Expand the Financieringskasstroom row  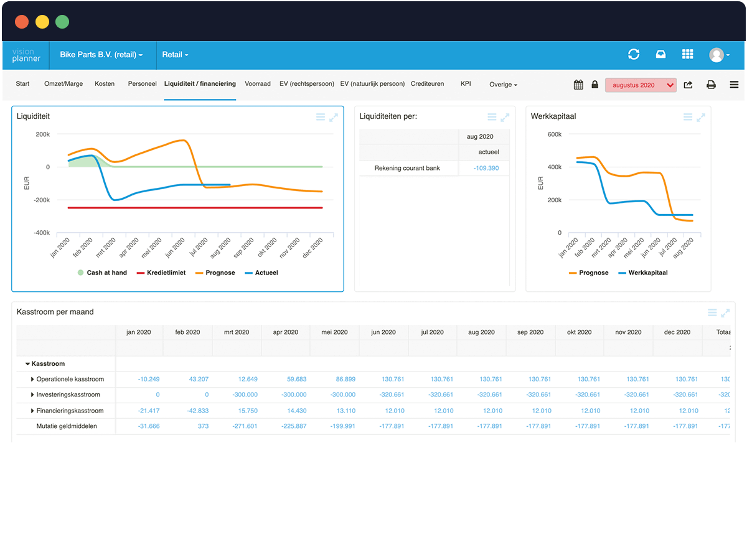click(x=32, y=411)
